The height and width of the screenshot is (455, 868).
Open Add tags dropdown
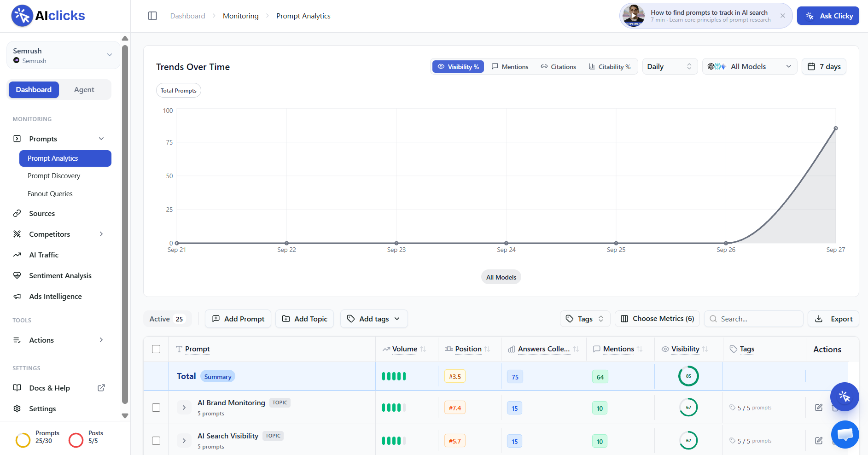point(374,319)
